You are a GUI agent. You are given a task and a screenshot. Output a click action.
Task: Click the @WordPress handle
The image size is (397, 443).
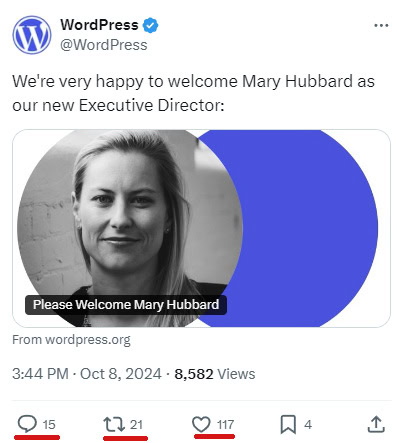tap(104, 45)
